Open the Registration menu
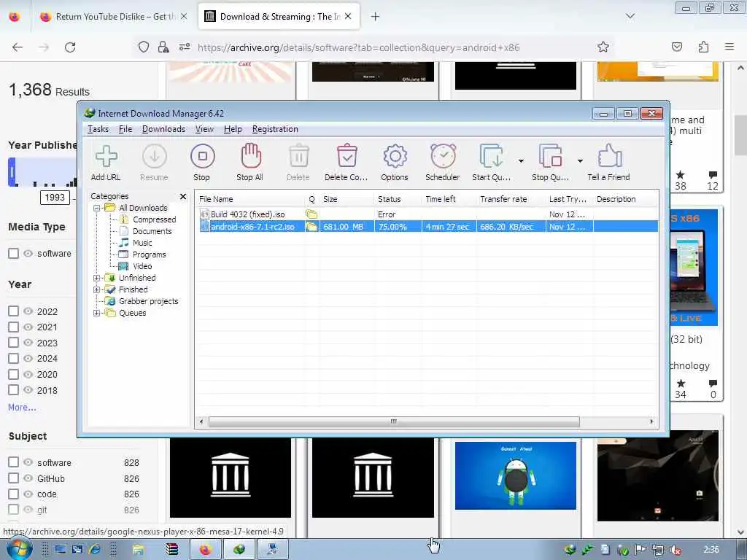This screenshot has height=560, width=747. tap(275, 129)
